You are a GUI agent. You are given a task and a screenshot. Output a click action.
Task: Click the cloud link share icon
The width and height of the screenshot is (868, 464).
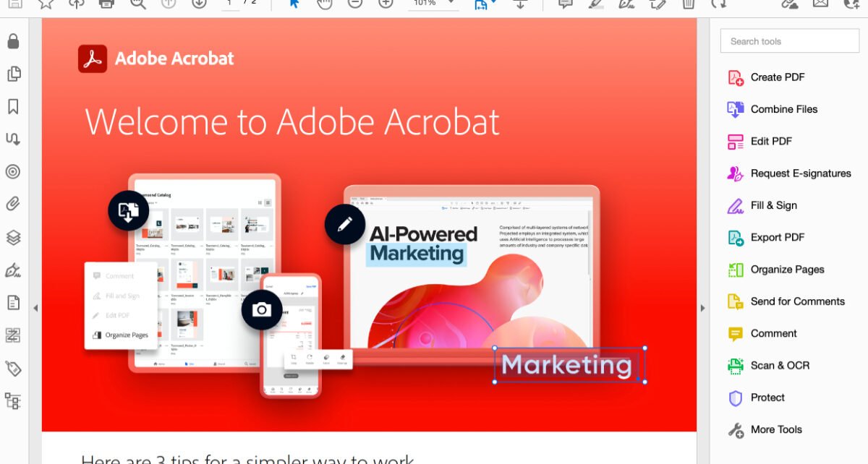pos(790,3)
